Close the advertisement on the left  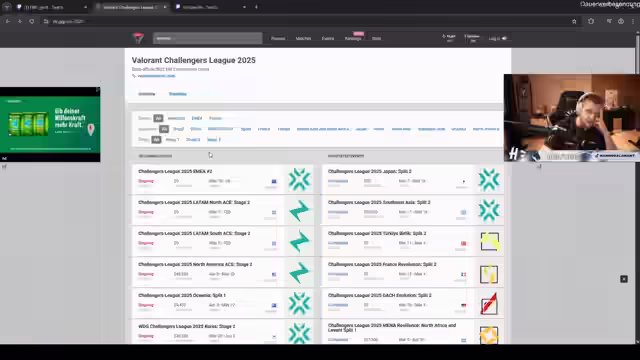pos(97,89)
